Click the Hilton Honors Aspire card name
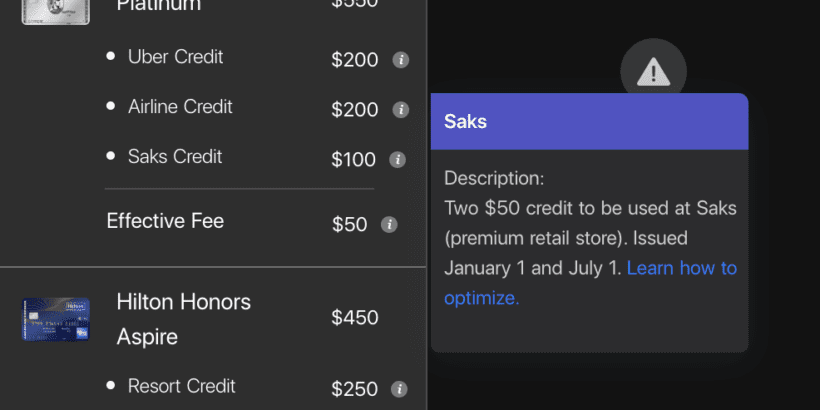 coord(184,319)
